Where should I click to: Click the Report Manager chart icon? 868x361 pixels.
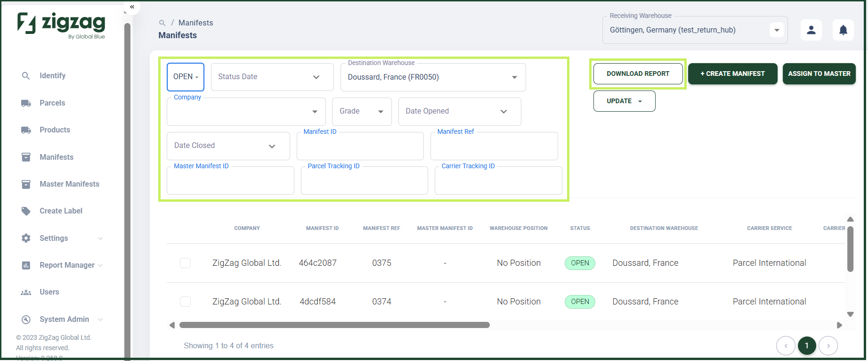coord(26,265)
